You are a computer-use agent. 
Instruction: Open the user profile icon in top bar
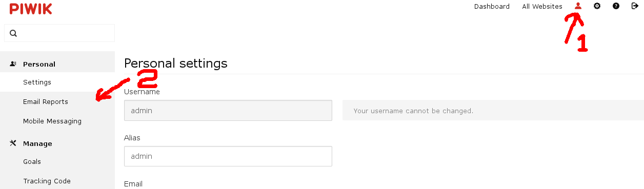pyautogui.click(x=578, y=6)
